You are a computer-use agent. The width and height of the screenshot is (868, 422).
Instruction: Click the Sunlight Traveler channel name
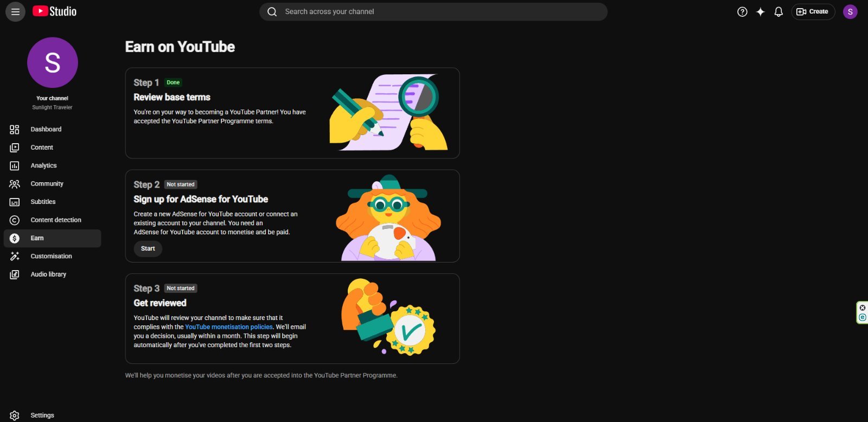[x=52, y=107]
